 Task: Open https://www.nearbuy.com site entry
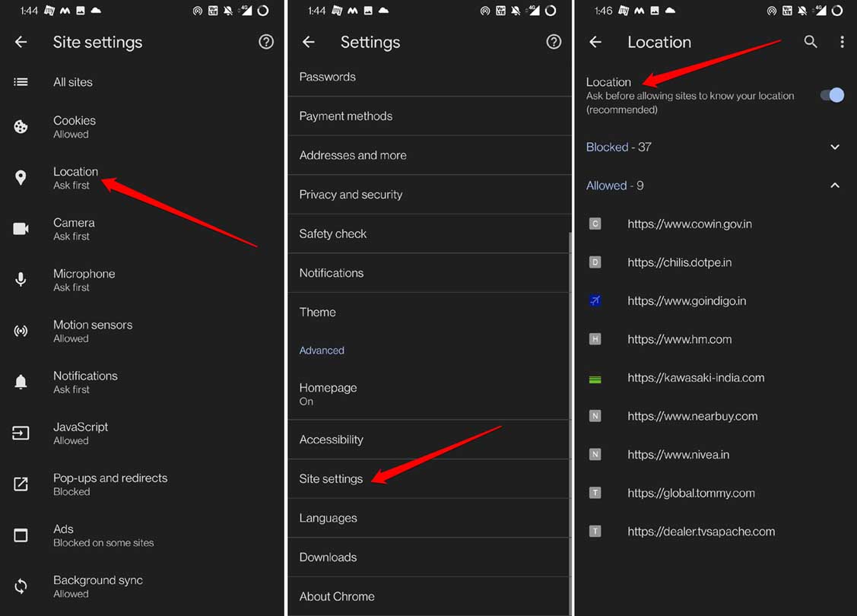pos(716,416)
